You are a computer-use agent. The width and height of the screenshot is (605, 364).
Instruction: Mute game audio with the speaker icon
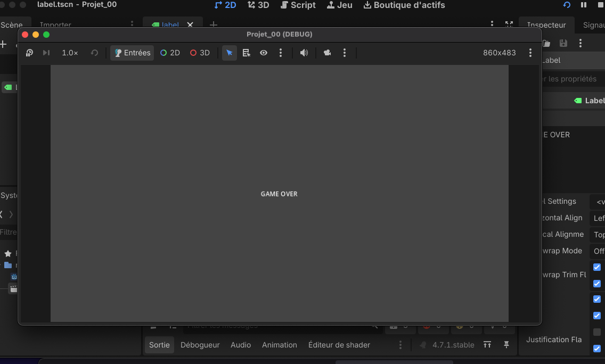[x=304, y=53]
